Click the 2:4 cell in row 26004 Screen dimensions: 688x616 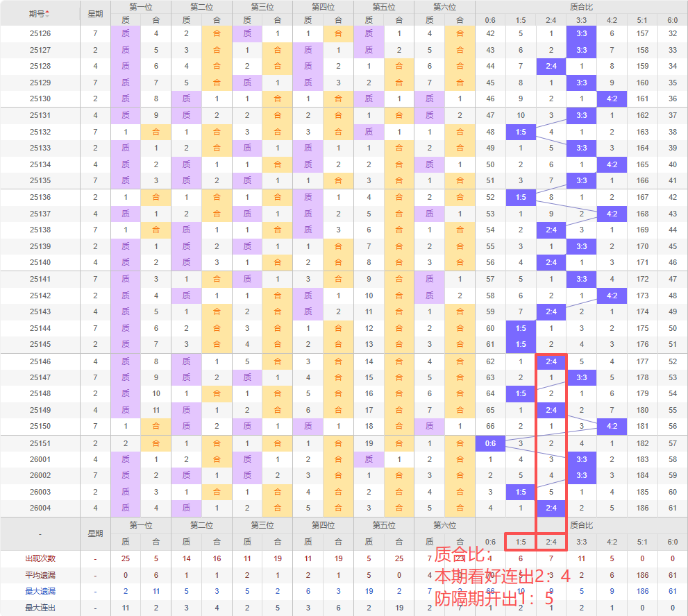point(551,508)
